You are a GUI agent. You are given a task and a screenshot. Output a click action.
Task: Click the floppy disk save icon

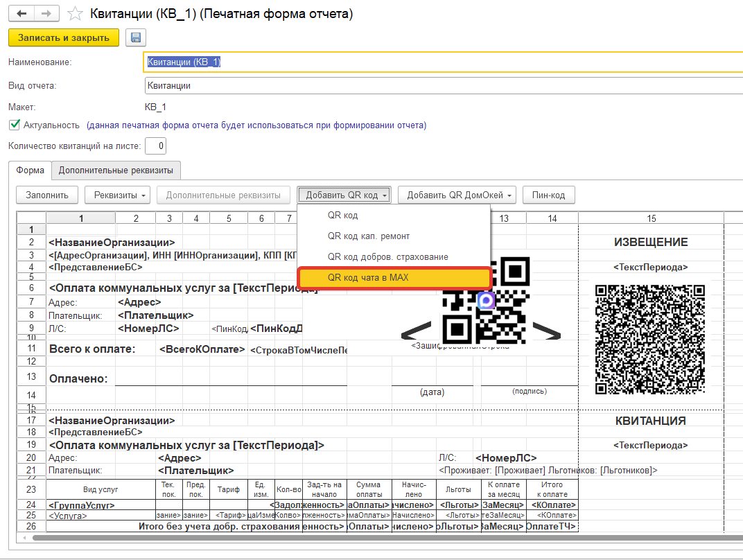[x=135, y=38]
